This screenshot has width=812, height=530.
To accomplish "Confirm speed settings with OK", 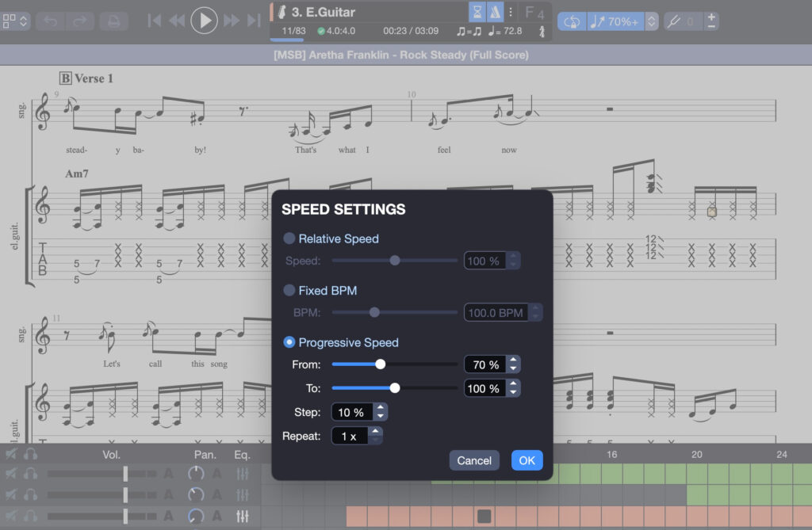I will coord(527,460).
